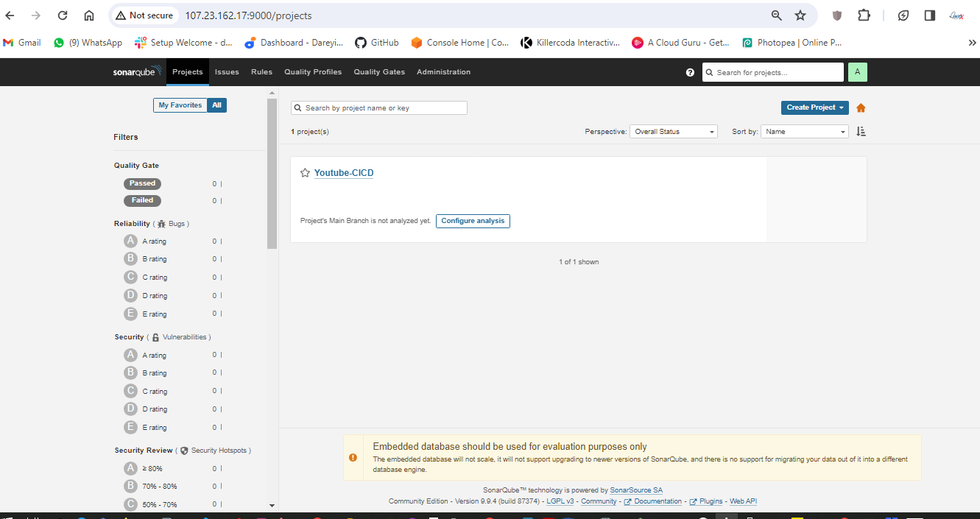This screenshot has height=519, width=980.
Task: Click the Configure analysis button
Action: tap(473, 221)
